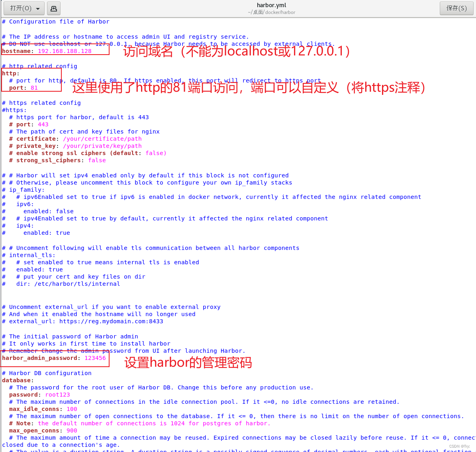This screenshot has height=452, width=476.
Task: Click 'dir: /etc/harbor/tls/internal' line
Action: tap(68, 284)
